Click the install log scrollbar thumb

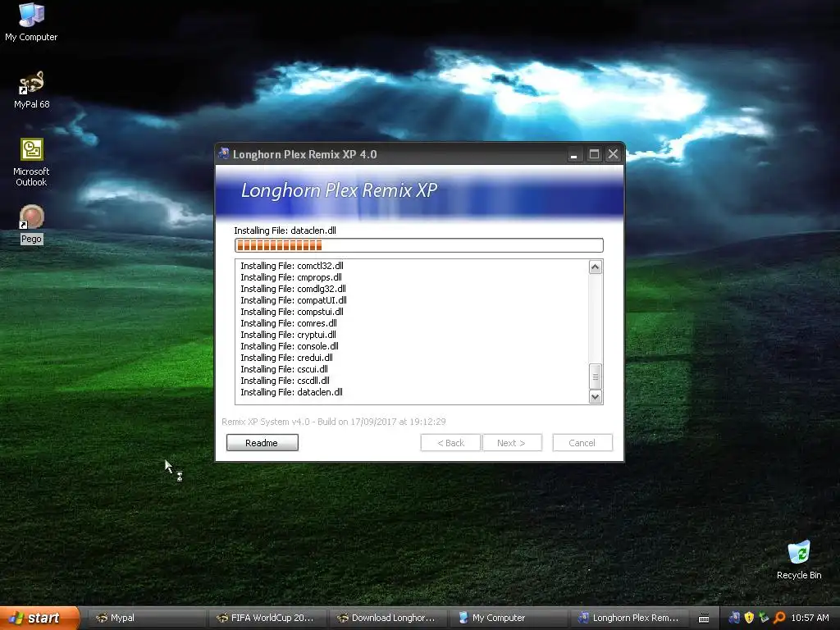596,376
